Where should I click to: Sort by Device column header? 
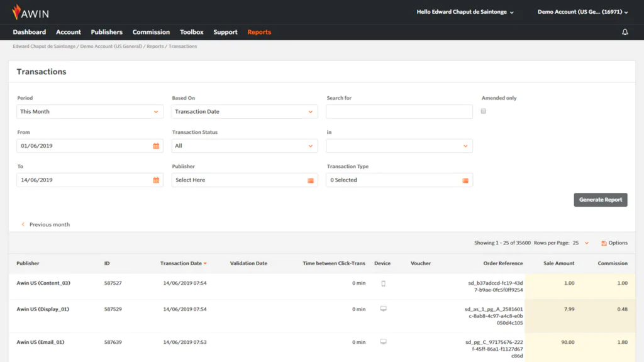tap(382, 263)
